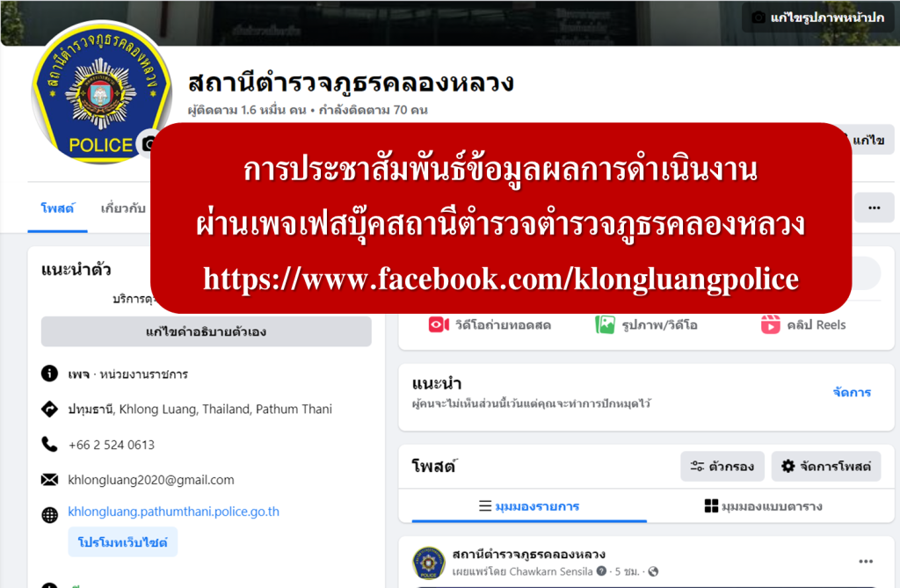900x588 pixels.
Task: Click the camera icon on the profile picture
Action: [148, 143]
